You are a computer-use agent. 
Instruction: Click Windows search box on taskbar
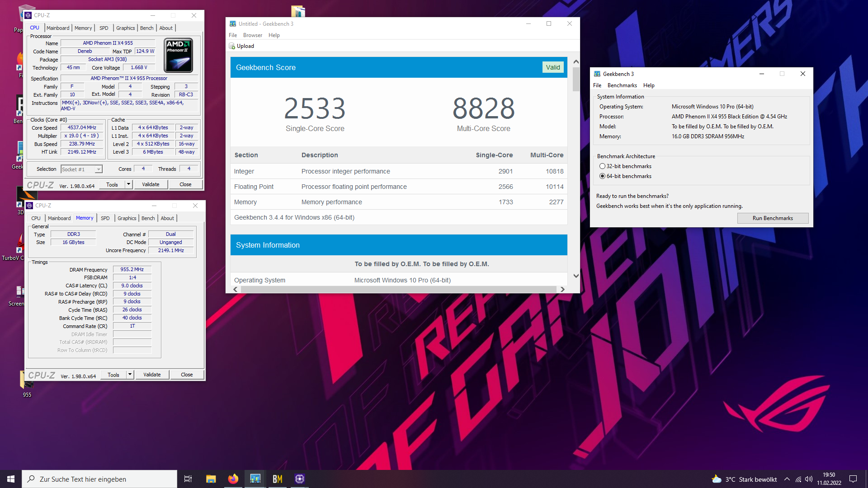pyautogui.click(x=99, y=479)
